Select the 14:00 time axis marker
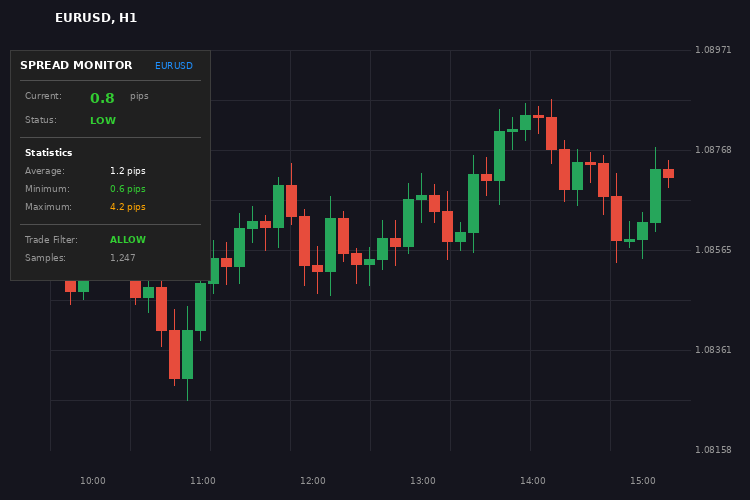The height and width of the screenshot is (500, 750). (533, 481)
